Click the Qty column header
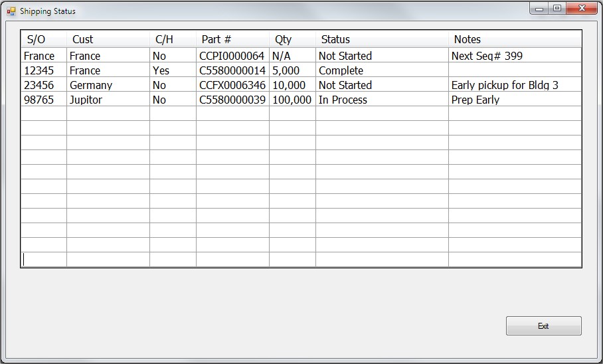The image size is (603, 364). [x=293, y=39]
